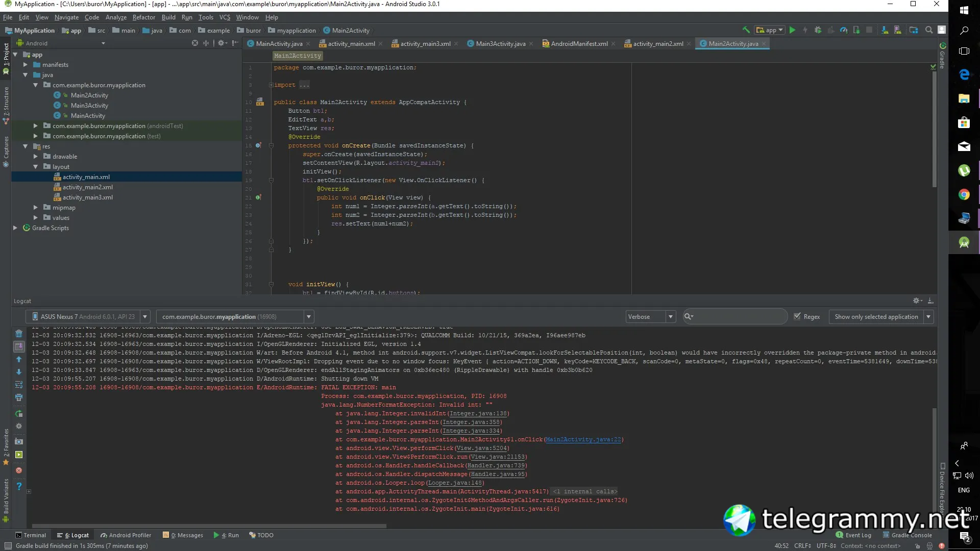
Task: Expand the mipmap folder
Action: click(x=35, y=208)
